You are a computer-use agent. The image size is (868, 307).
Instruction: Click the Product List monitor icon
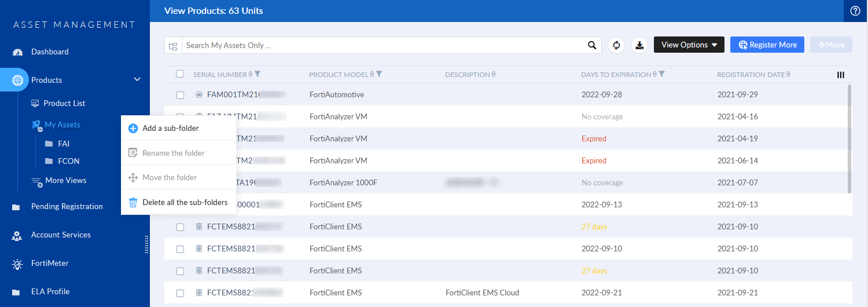[35, 103]
